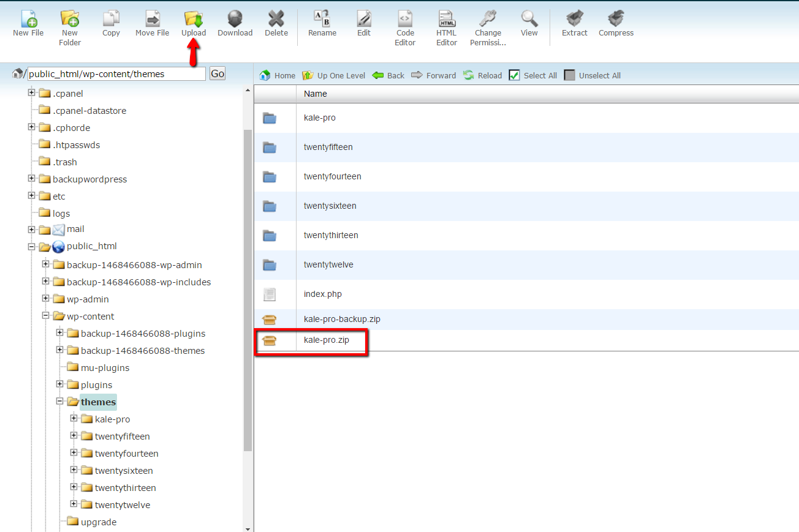
Task: Select the twentythirteen row in file list
Action: (x=526, y=235)
